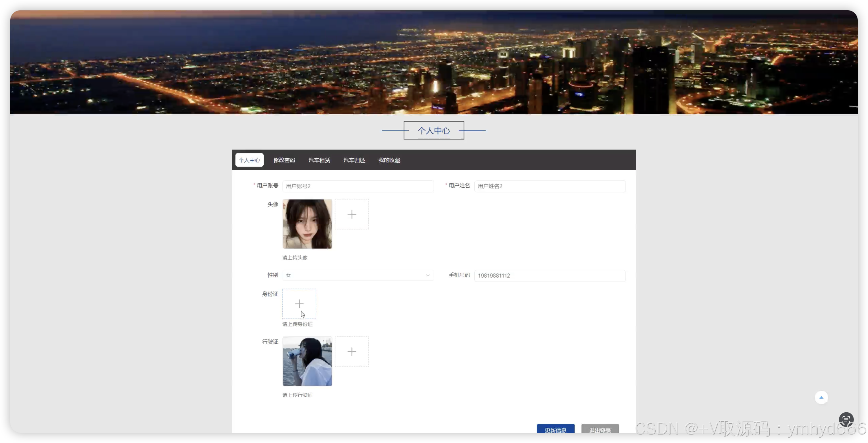Click the uploaded avatar portrait thumbnail

point(307,224)
